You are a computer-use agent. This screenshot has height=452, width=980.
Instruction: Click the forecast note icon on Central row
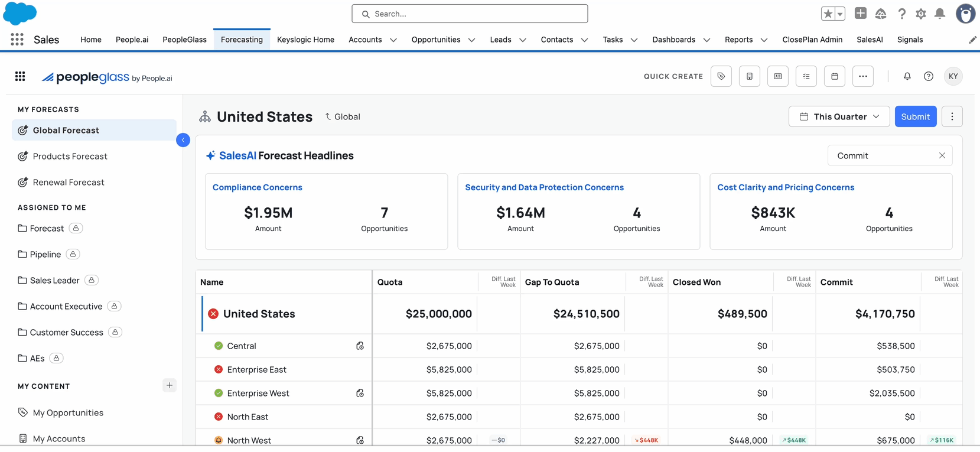pos(360,346)
